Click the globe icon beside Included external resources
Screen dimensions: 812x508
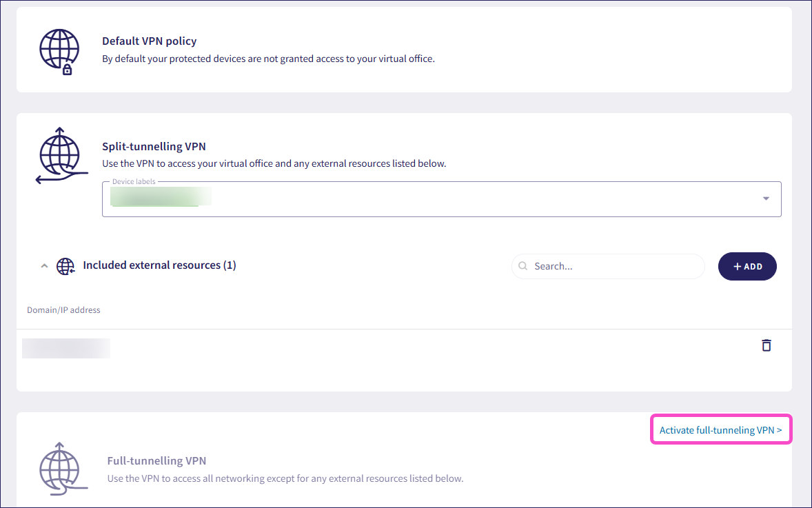click(x=65, y=266)
